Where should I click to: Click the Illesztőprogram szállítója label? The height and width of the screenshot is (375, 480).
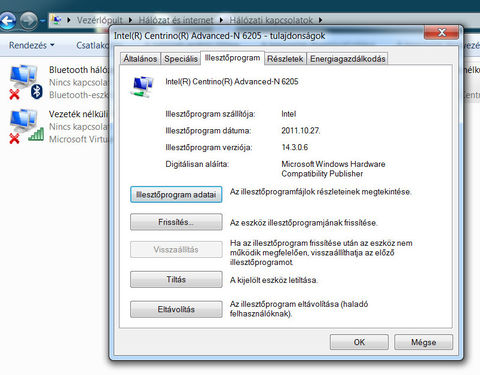tap(210, 114)
